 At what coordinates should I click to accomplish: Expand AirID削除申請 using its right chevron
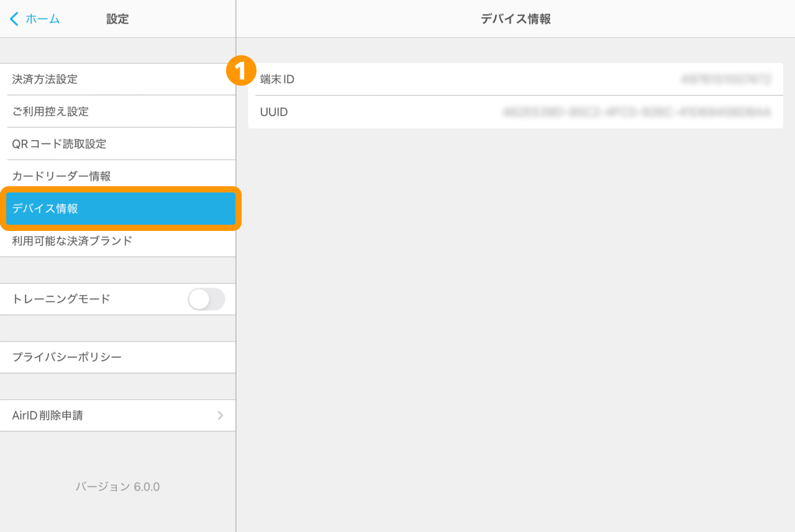tap(220, 415)
